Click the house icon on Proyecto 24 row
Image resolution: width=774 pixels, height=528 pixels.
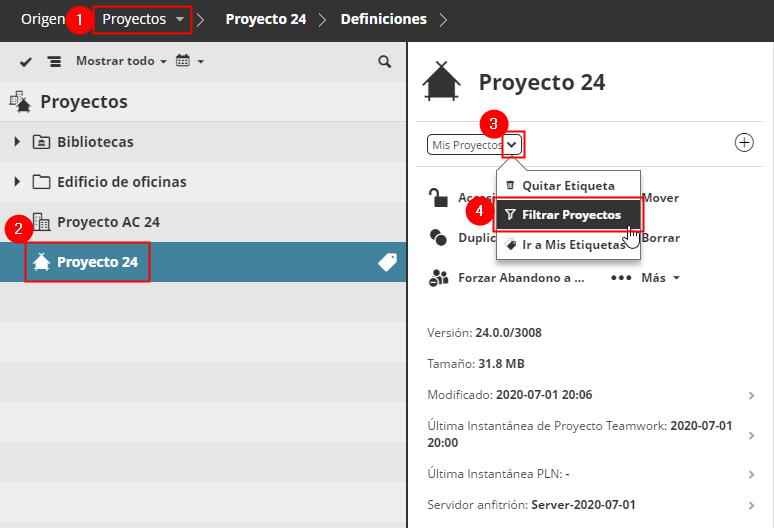(41, 262)
